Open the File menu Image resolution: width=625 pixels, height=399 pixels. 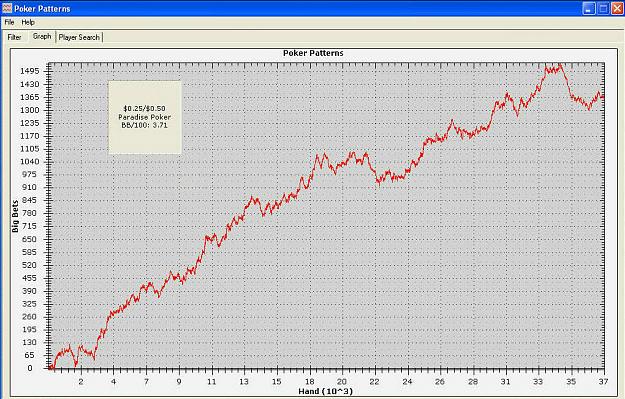pos(9,22)
